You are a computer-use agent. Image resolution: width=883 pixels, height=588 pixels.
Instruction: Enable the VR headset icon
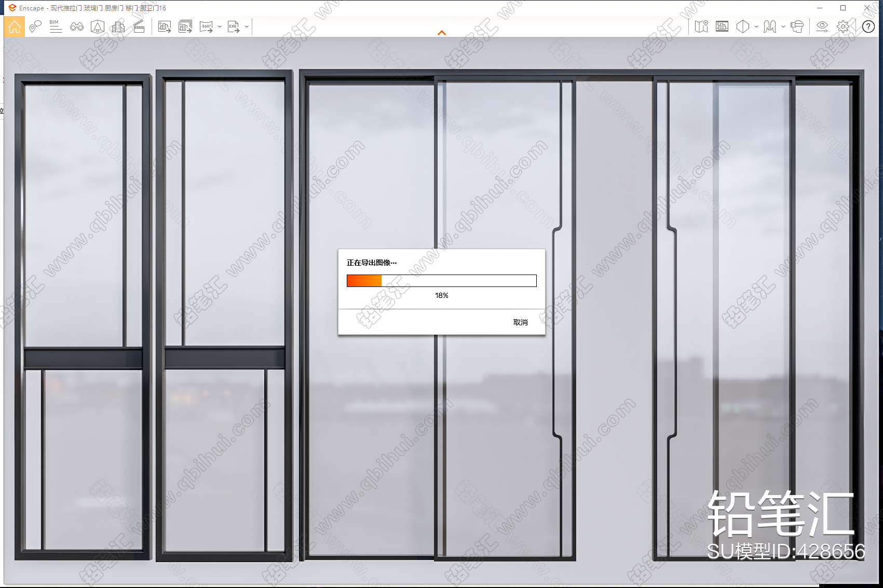(797, 26)
